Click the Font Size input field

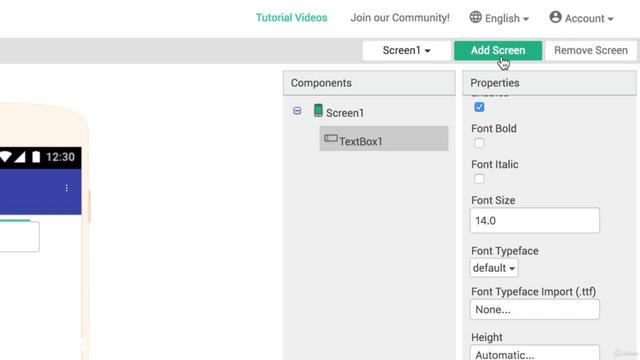535,220
